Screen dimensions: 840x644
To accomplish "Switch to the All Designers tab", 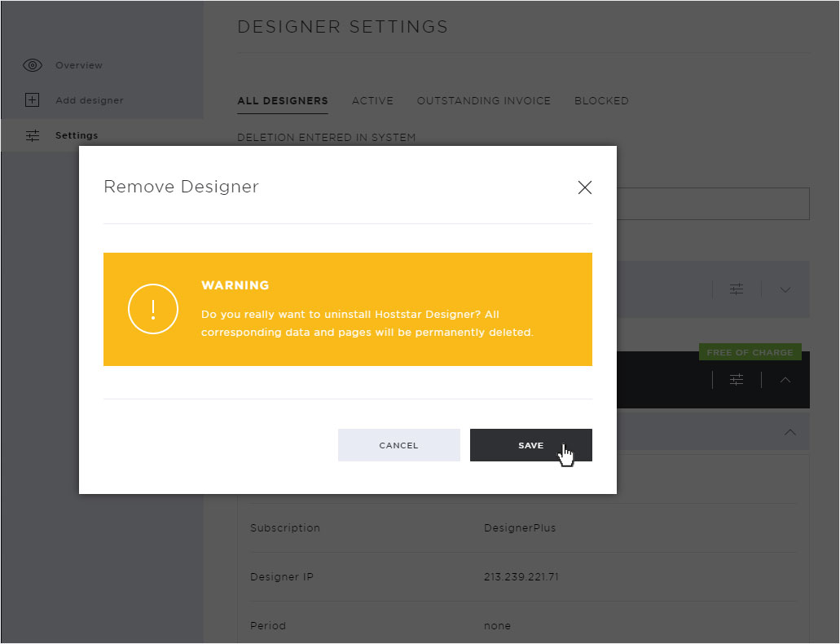I will coord(283,101).
